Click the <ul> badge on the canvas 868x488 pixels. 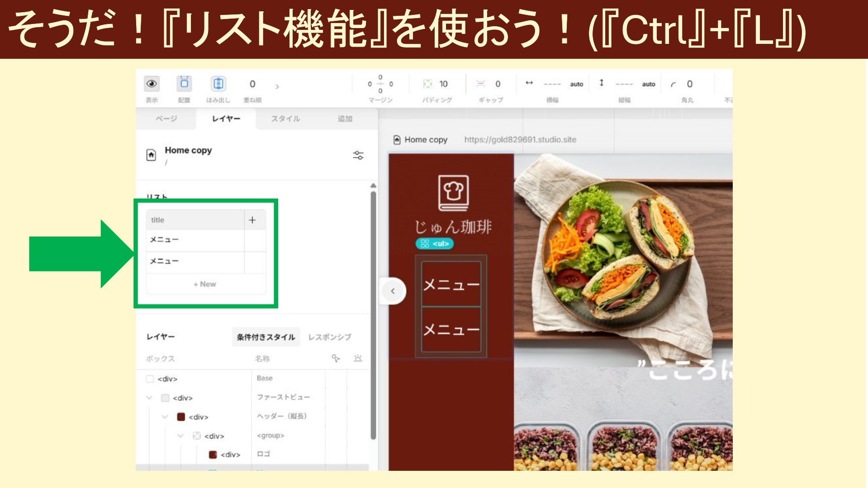435,243
